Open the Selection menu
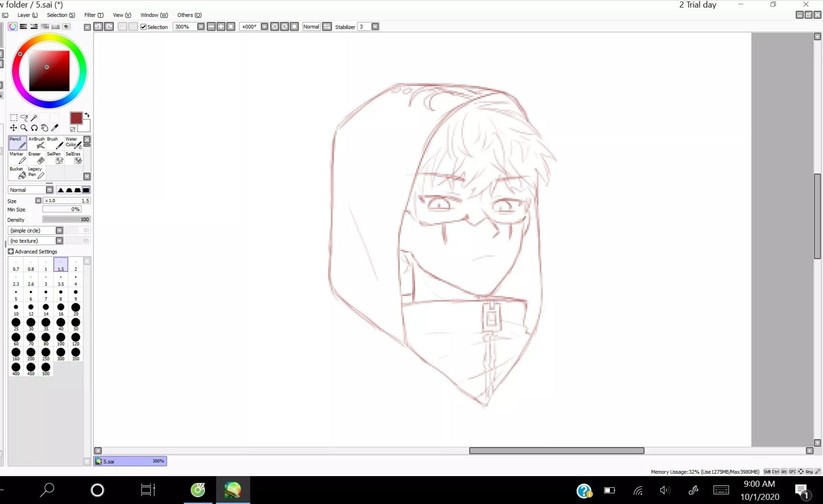This screenshot has height=504, width=823. [61, 15]
